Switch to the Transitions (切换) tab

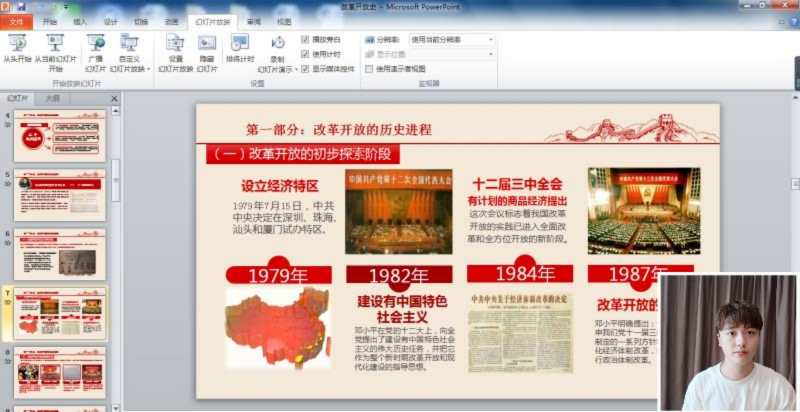click(141, 22)
